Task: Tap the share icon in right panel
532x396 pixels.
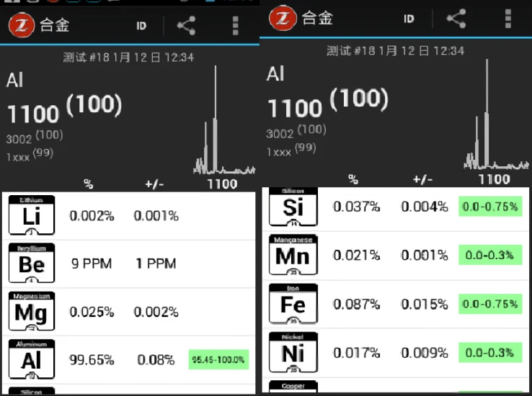Action: 456,18
